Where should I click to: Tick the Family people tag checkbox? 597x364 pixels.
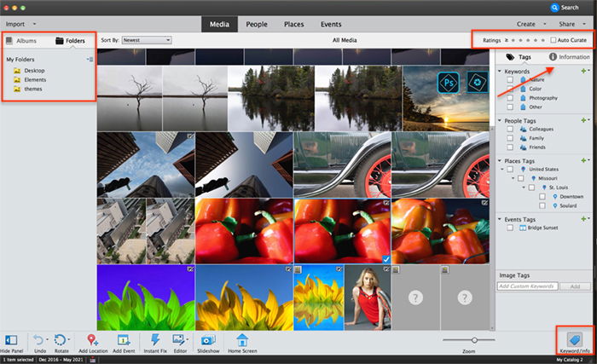[510, 138]
